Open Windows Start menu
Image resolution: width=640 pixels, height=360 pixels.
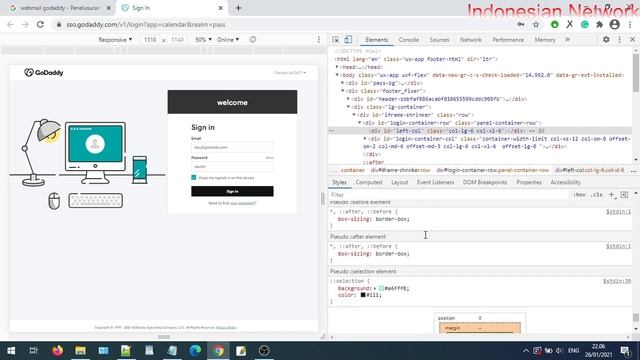11,351
